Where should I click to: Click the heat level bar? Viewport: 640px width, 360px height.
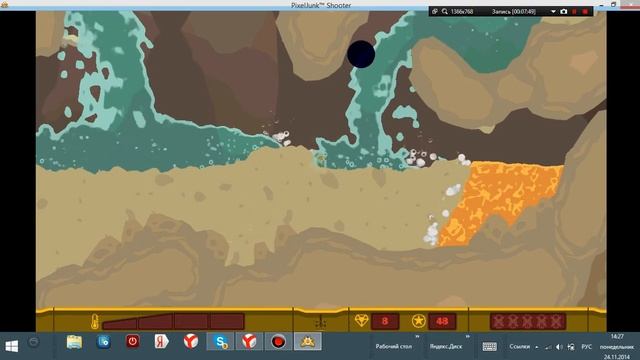pos(173,321)
